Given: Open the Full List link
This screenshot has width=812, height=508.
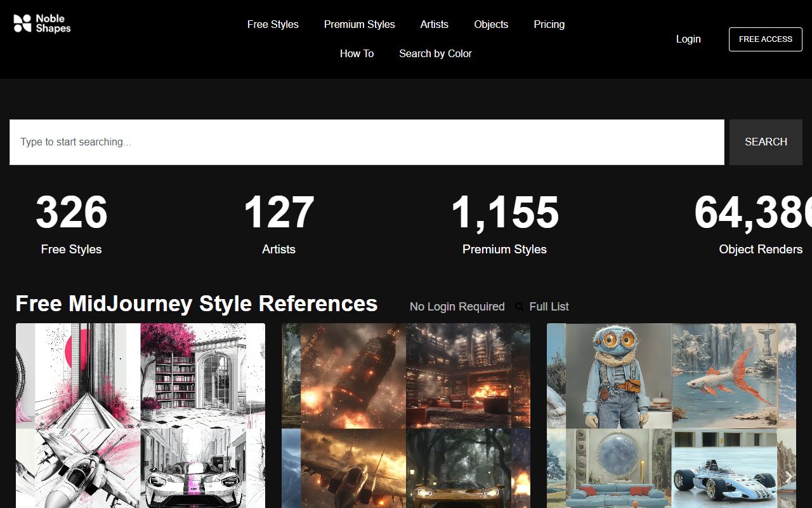Looking at the screenshot, I should 549,307.
